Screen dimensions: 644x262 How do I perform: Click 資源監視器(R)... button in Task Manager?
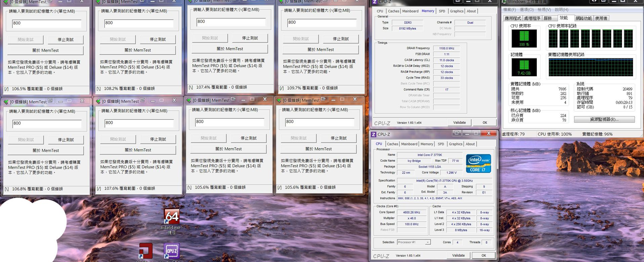pyautogui.click(x=604, y=119)
